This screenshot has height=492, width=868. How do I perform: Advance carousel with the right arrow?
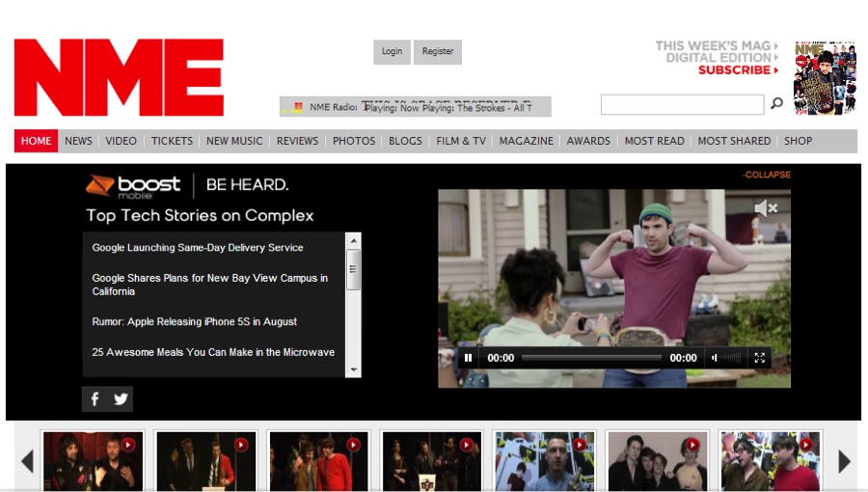(x=845, y=462)
